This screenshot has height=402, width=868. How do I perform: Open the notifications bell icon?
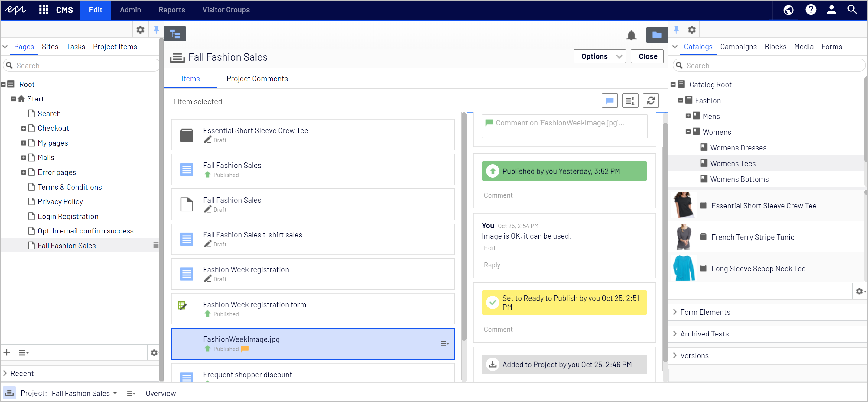pos(631,35)
